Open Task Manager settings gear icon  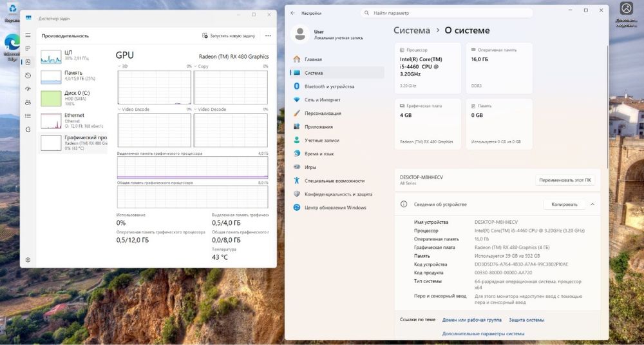coord(28,260)
